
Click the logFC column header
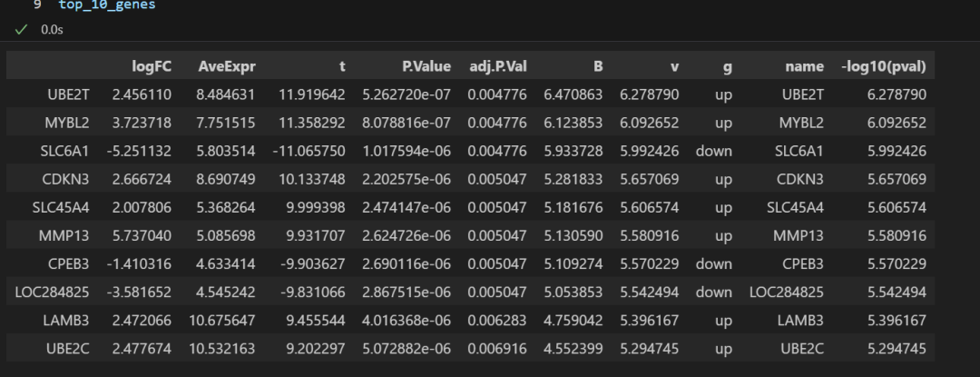[152, 66]
